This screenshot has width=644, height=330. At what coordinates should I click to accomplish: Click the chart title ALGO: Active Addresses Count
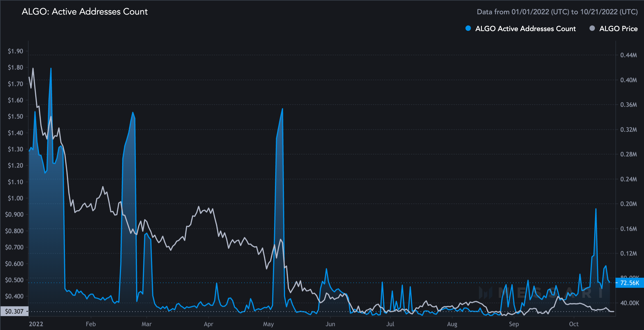[85, 12]
